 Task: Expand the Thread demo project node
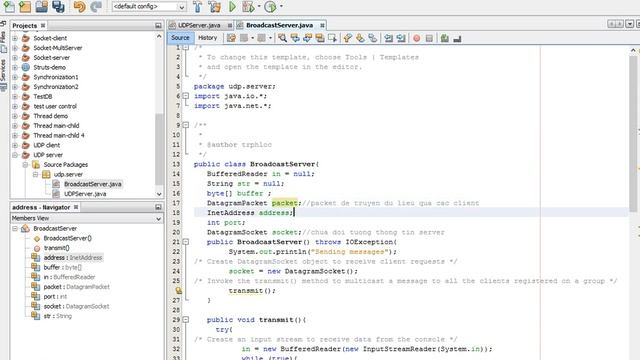click(x=15, y=116)
